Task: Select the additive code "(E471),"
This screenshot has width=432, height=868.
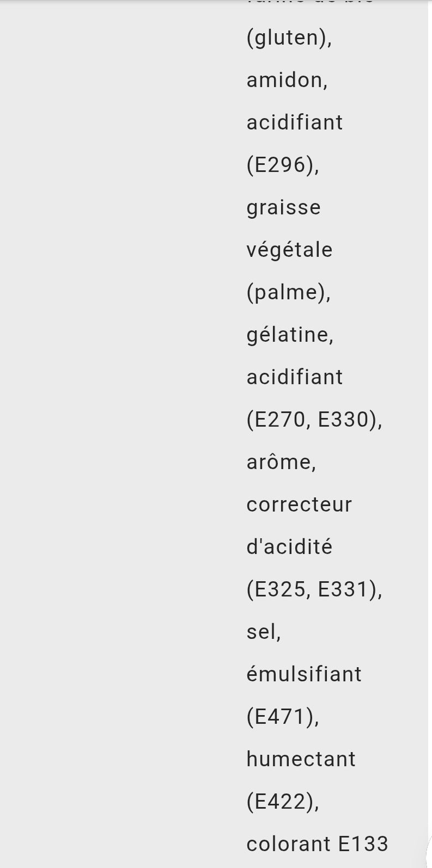Action: point(283,717)
